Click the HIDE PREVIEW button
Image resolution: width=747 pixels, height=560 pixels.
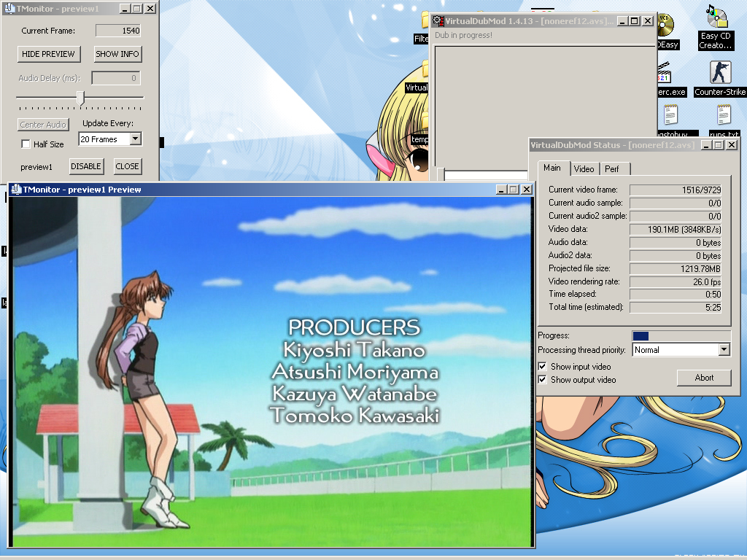[x=49, y=54]
